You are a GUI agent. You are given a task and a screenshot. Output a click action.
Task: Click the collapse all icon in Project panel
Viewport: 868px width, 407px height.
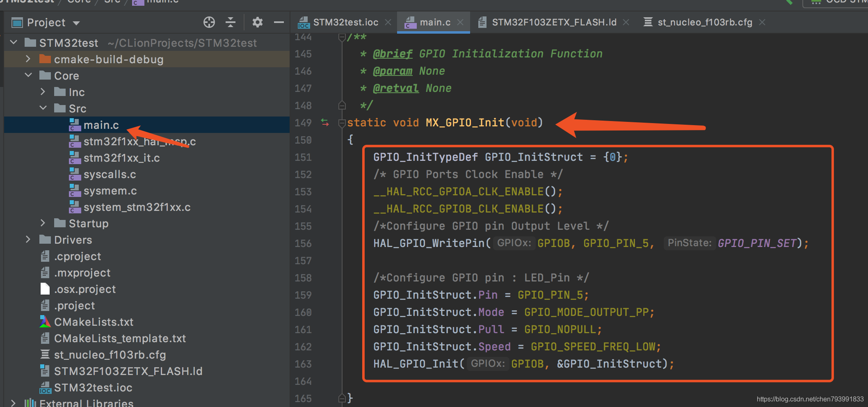tap(231, 22)
